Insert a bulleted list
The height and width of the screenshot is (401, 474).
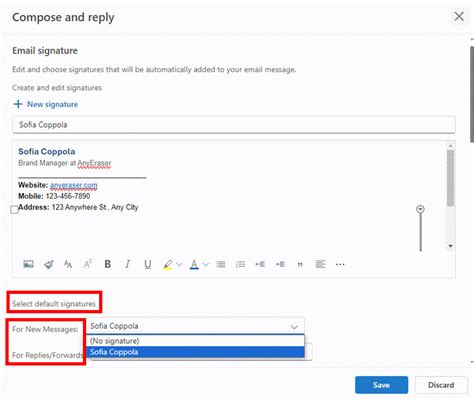tap(221, 264)
